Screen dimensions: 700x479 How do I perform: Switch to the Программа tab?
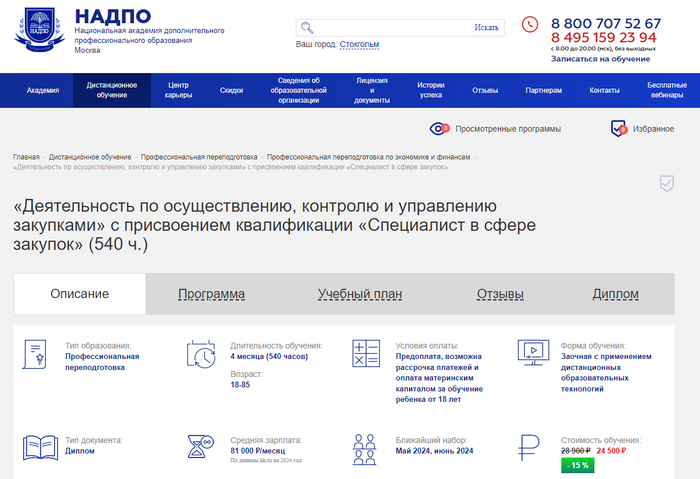pyautogui.click(x=211, y=294)
